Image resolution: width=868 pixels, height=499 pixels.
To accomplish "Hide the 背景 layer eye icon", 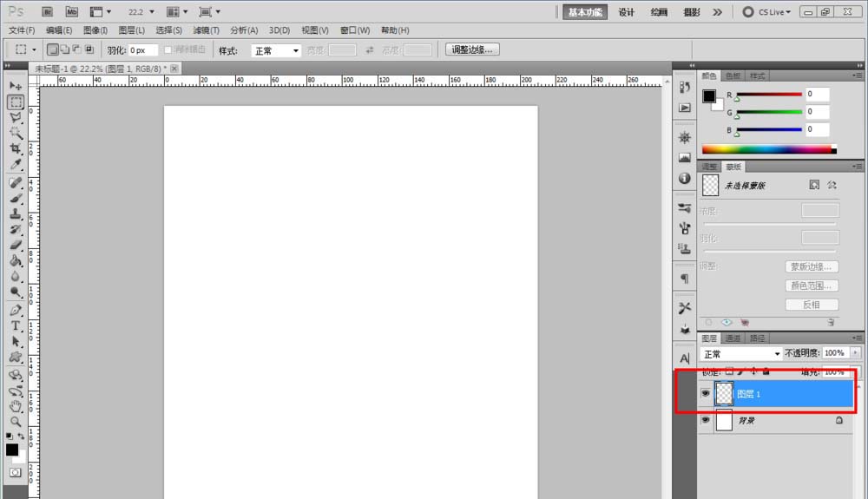I will [705, 420].
